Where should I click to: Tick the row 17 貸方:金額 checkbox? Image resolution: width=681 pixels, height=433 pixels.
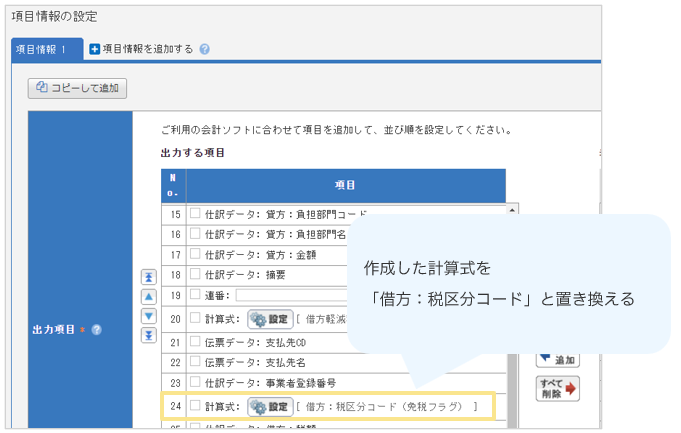point(196,253)
